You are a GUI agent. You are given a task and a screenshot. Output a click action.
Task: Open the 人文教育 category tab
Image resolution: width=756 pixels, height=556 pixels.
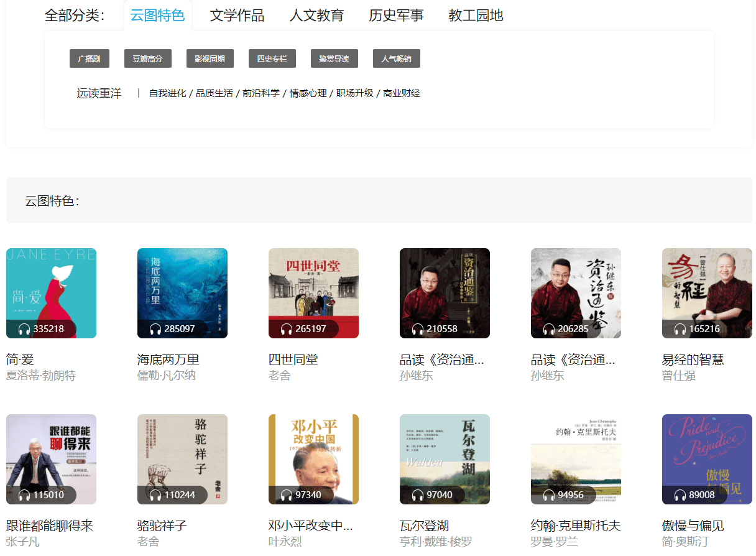click(x=316, y=16)
